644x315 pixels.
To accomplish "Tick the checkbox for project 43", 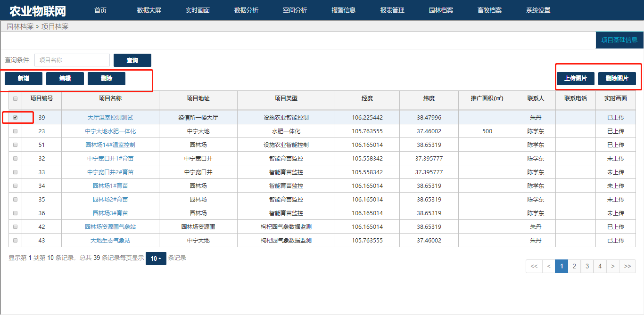I will pos(16,241).
